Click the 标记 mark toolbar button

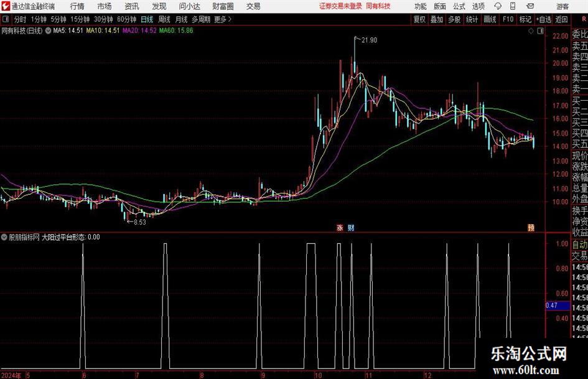coord(525,19)
